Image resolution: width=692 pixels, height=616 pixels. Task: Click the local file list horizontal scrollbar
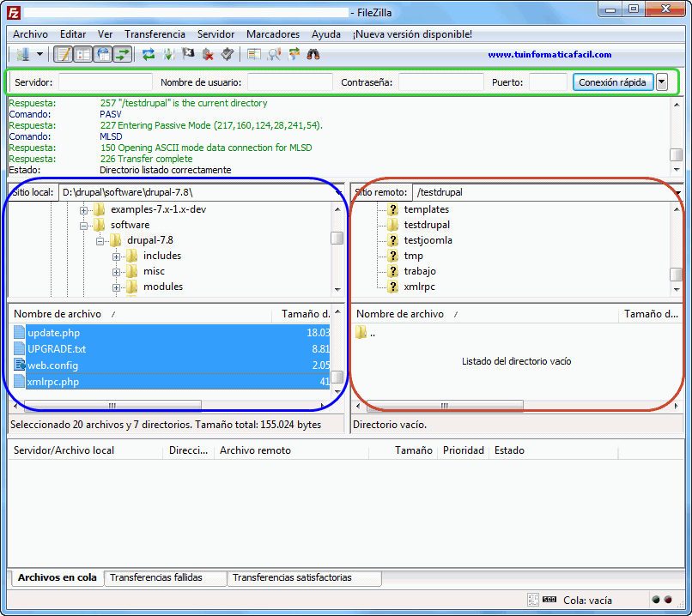(x=112, y=406)
